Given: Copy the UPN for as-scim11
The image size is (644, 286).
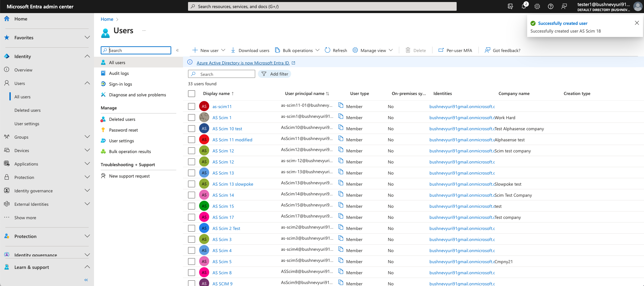Looking at the screenshot, I should (x=341, y=105).
